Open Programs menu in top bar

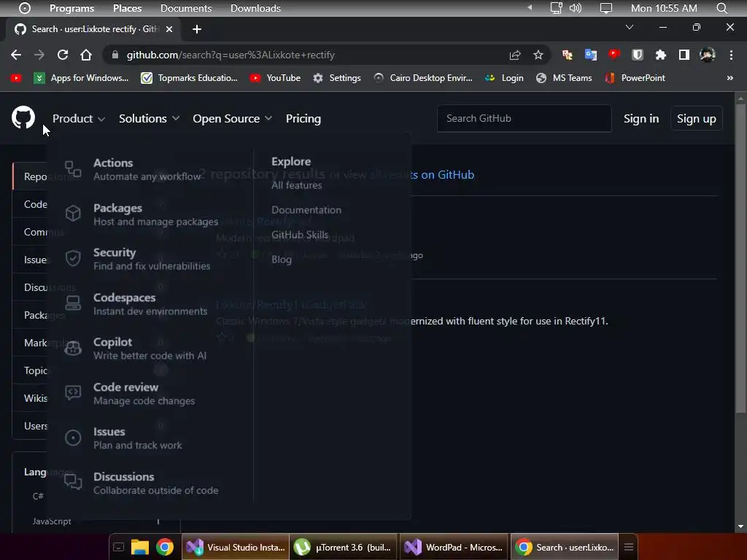(71, 8)
